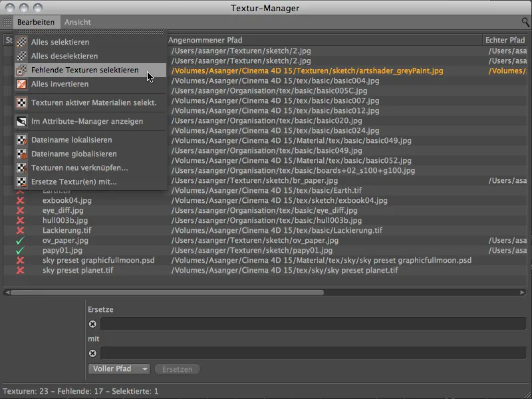Click the red X status of hull003b.jpg
This screenshot has height=399, width=532.
(x=21, y=221)
